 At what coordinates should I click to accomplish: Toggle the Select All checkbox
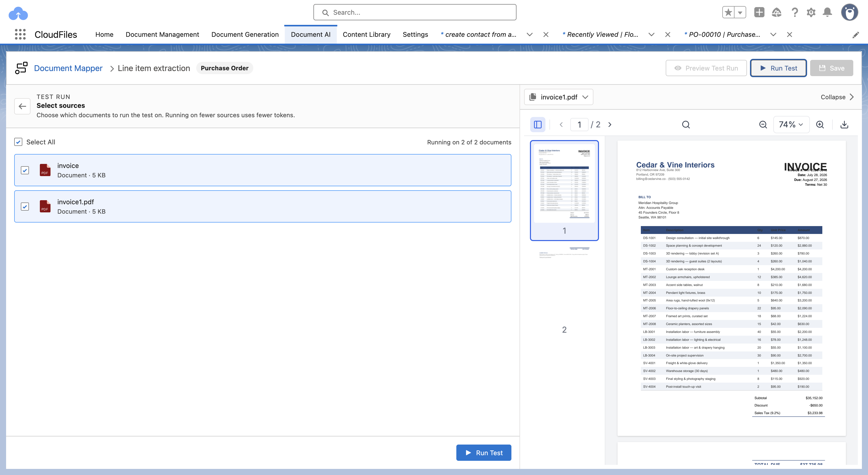pyautogui.click(x=18, y=142)
